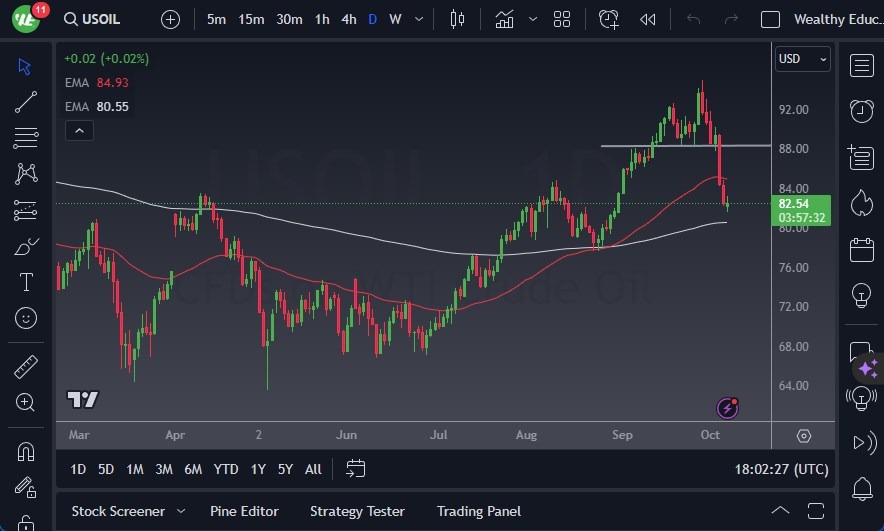Toggle the layout checkbox square
The width and height of the screenshot is (884, 531).
click(x=770, y=19)
